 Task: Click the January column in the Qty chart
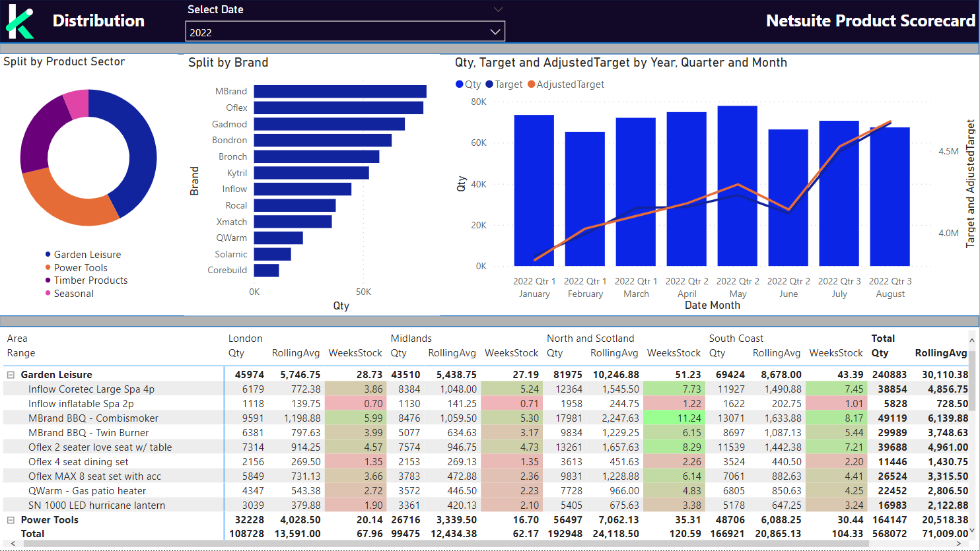(x=534, y=191)
